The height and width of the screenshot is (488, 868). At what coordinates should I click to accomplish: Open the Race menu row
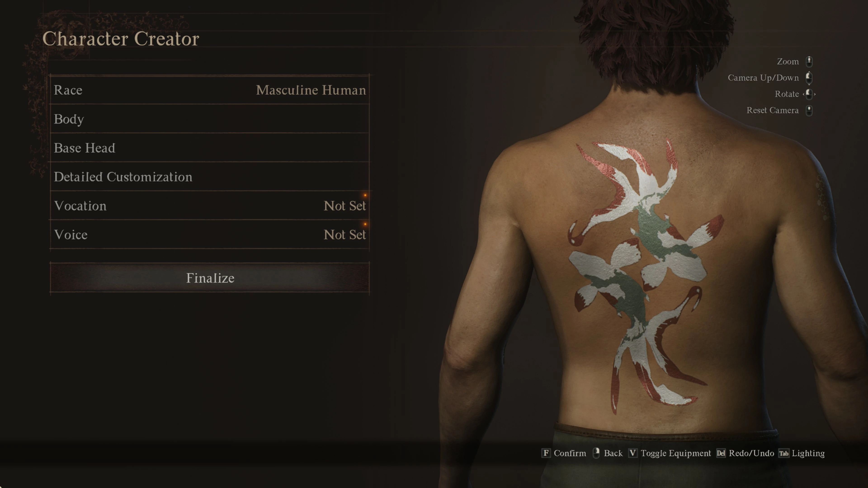coord(210,90)
